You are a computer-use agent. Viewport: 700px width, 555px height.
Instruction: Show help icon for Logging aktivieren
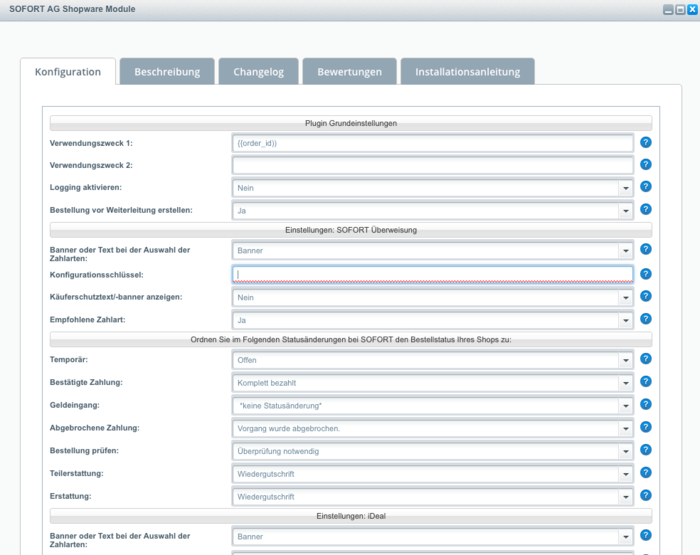646,186
